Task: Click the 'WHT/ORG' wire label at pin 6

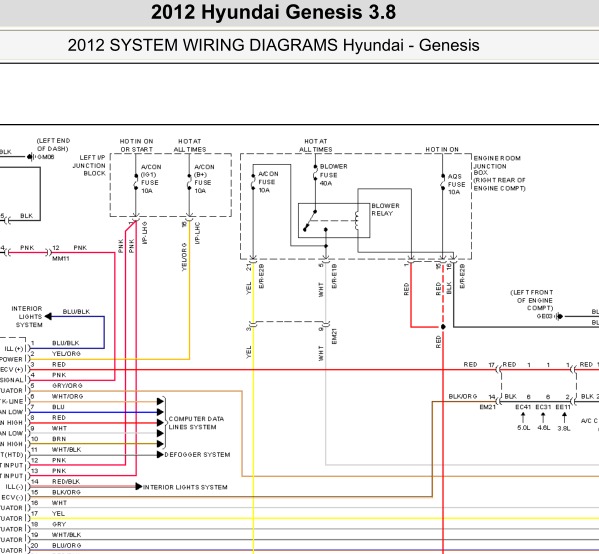Action: tap(67, 396)
